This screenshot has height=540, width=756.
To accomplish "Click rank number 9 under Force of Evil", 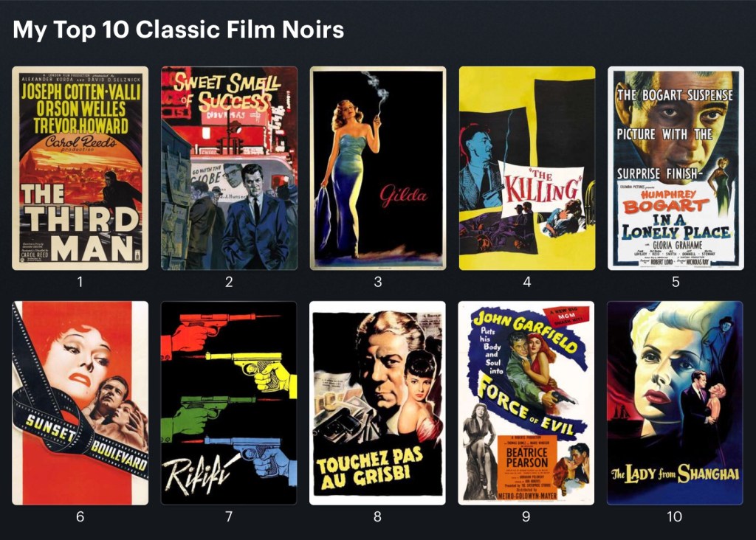I will (526, 517).
